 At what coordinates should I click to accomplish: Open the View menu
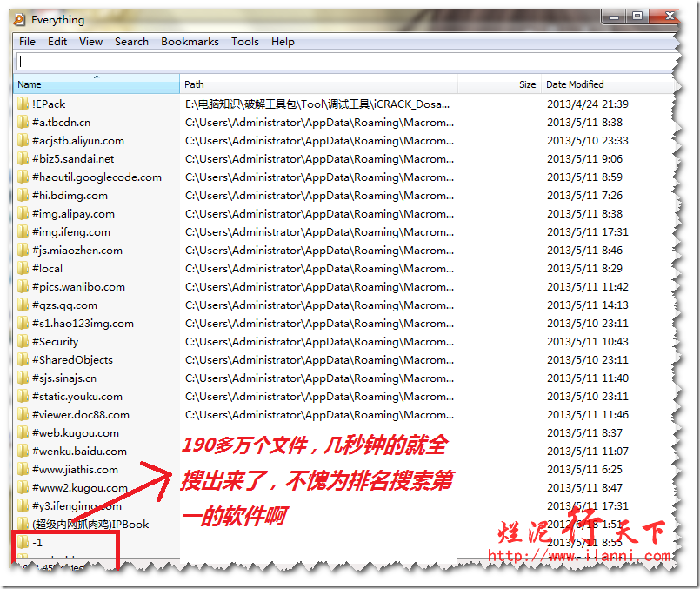[x=90, y=42]
